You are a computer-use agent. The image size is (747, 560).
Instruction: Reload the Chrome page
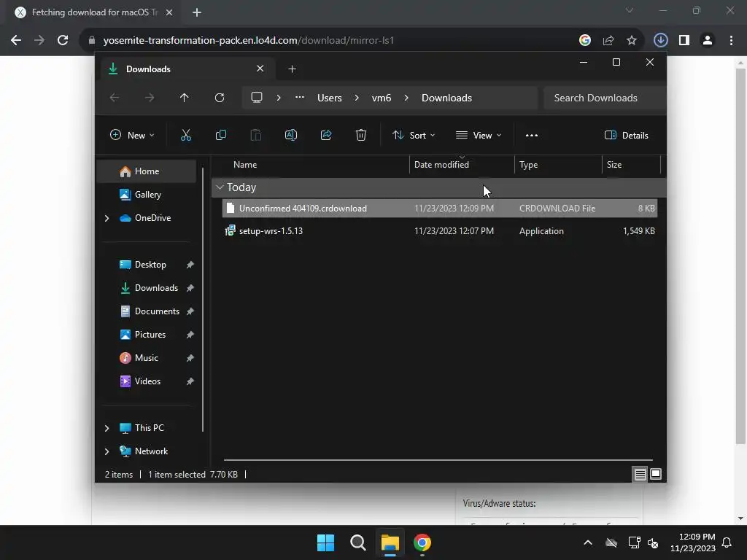[x=63, y=40]
